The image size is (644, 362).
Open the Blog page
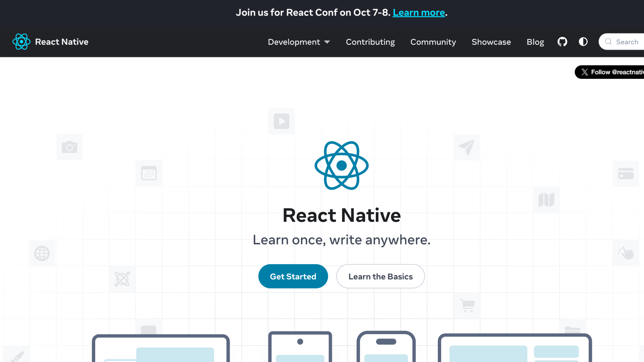[x=535, y=42]
